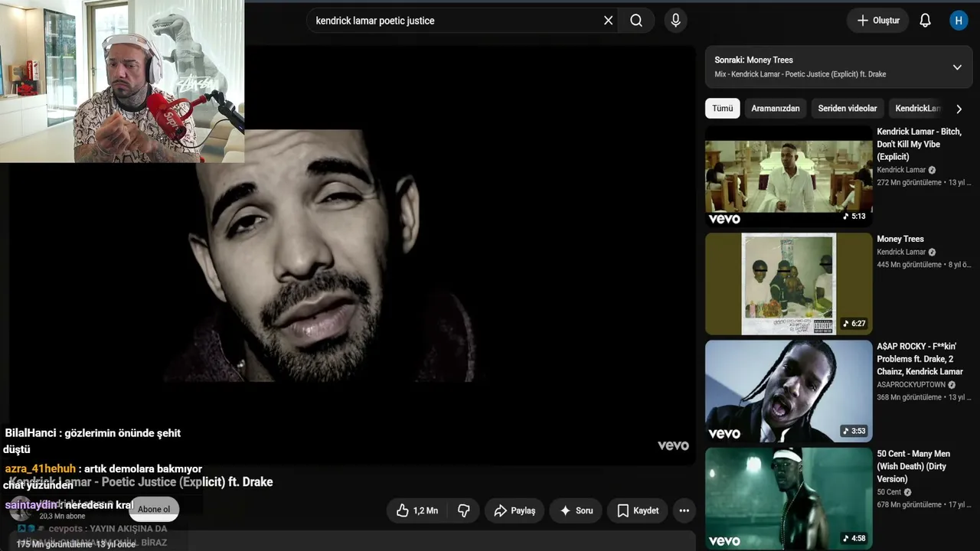Subscribe with the Abone ol button

coord(154,510)
